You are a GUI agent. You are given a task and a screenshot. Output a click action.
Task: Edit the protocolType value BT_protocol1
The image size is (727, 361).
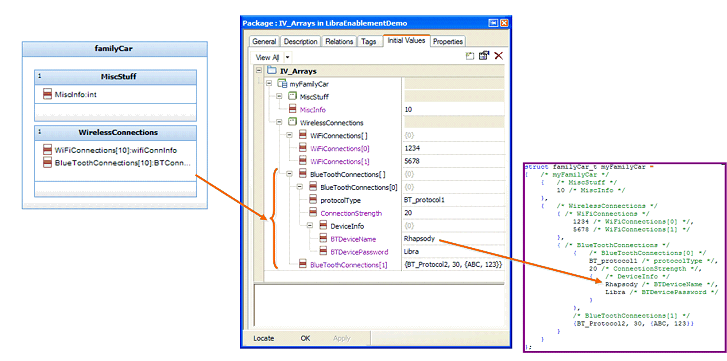pos(453,200)
